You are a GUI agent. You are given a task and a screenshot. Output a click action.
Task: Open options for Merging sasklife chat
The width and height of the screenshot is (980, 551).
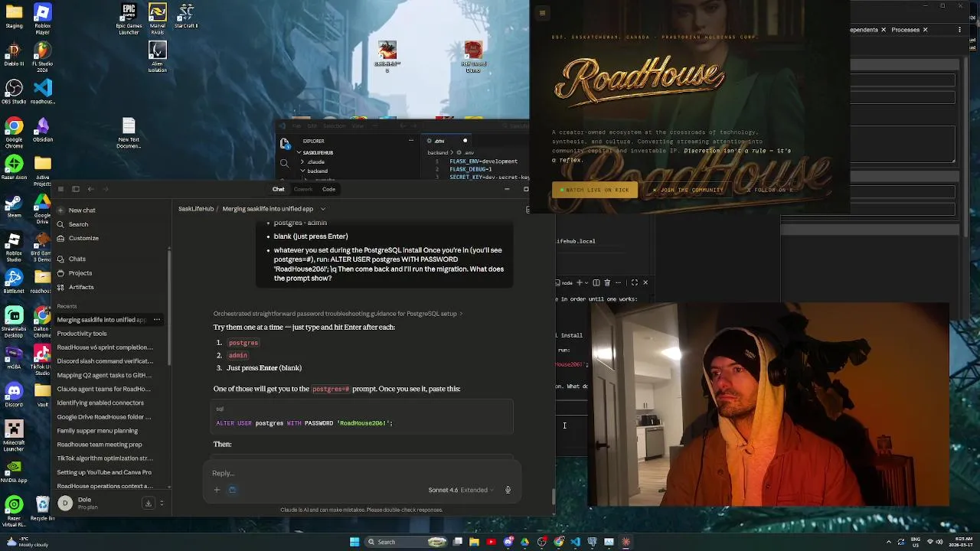[157, 319]
